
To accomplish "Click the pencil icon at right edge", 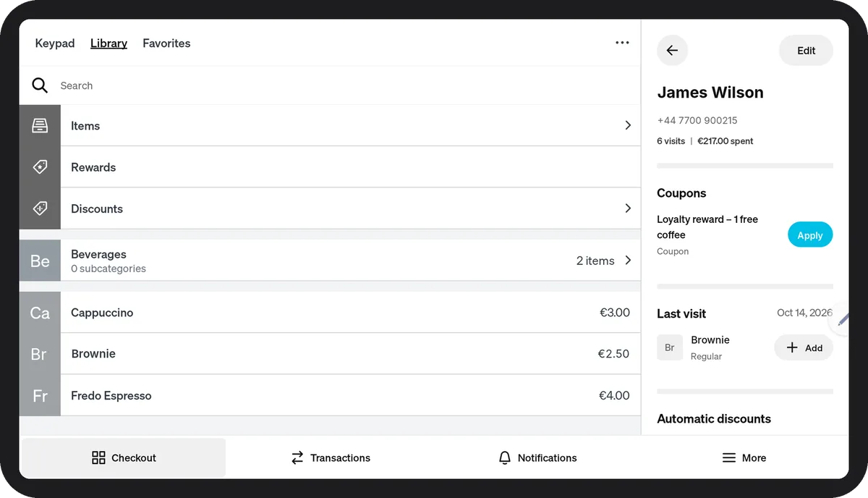I will 843,318.
